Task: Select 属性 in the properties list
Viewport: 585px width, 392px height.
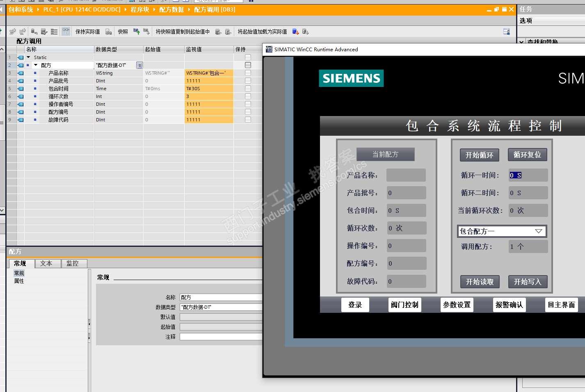Action: pyautogui.click(x=19, y=281)
